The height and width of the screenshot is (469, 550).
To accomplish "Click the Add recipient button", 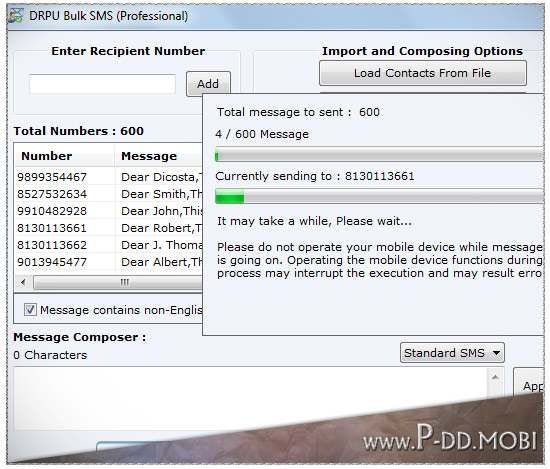I will tap(208, 84).
